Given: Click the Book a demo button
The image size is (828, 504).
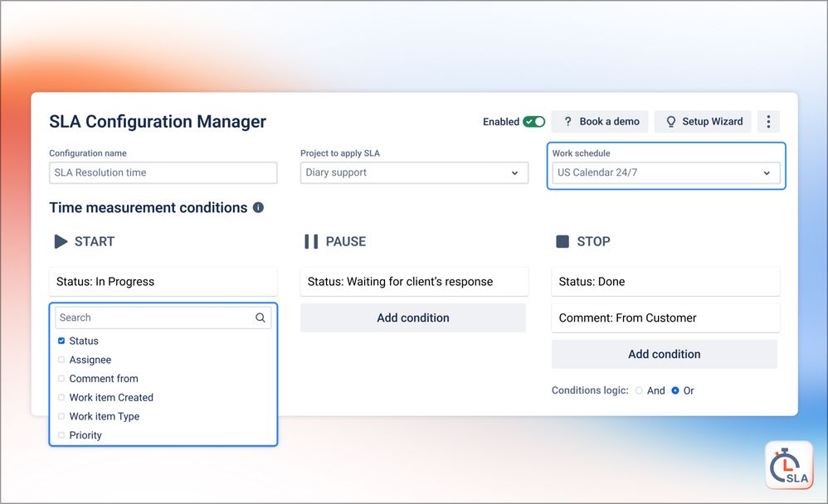Looking at the screenshot, I should [x=599, y=121].
